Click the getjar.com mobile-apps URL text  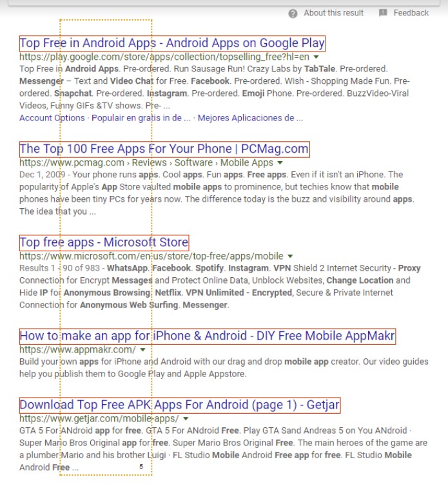click(x=99, y=418)
